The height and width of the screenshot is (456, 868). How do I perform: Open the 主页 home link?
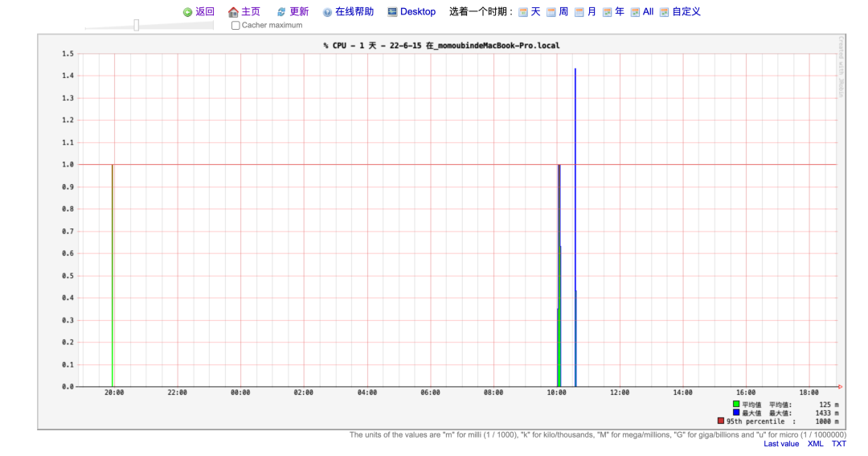tap(251, 11)
